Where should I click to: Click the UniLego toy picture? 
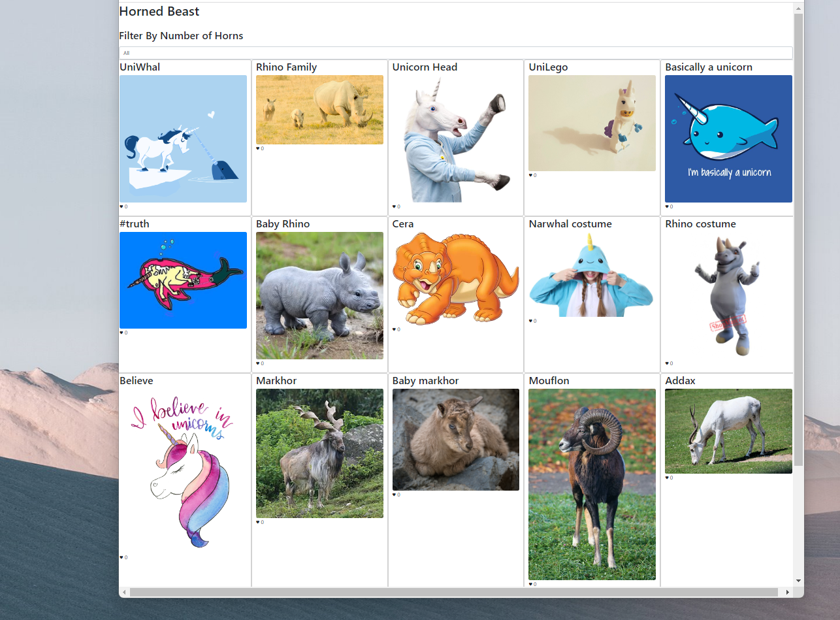click(592, 123)
